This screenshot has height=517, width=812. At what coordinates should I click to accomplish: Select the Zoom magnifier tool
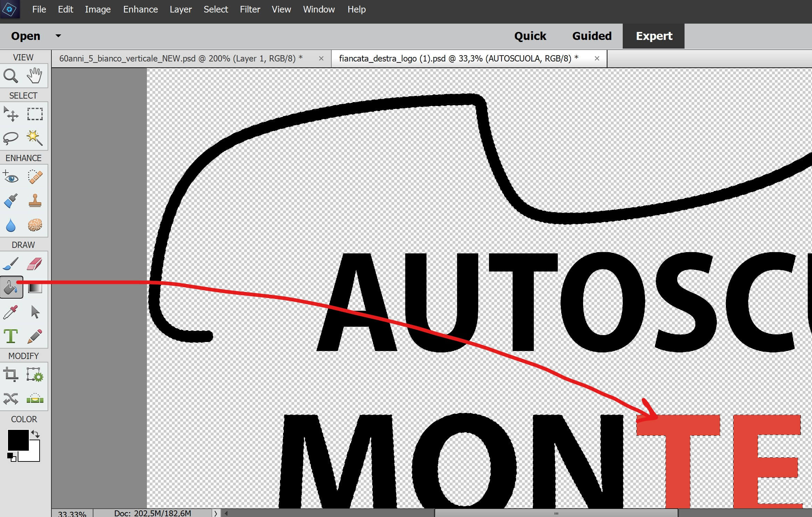tap(10, 76)
